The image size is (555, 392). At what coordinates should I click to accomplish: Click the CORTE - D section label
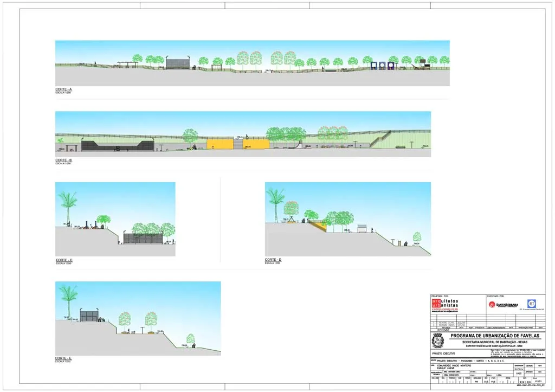pyautogui.click(x=273, y=260)
